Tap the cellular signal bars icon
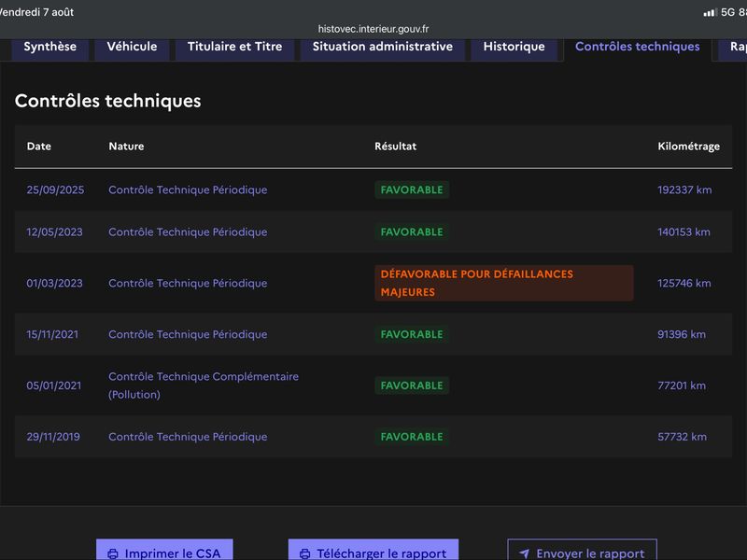Viewport: 747px width, 560px height. (x=710, y=12)
